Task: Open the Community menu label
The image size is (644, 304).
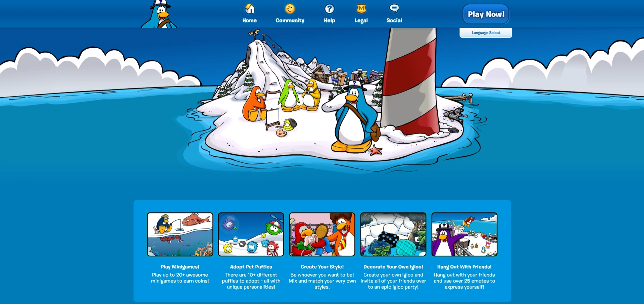Action: [x=290, y=20]
